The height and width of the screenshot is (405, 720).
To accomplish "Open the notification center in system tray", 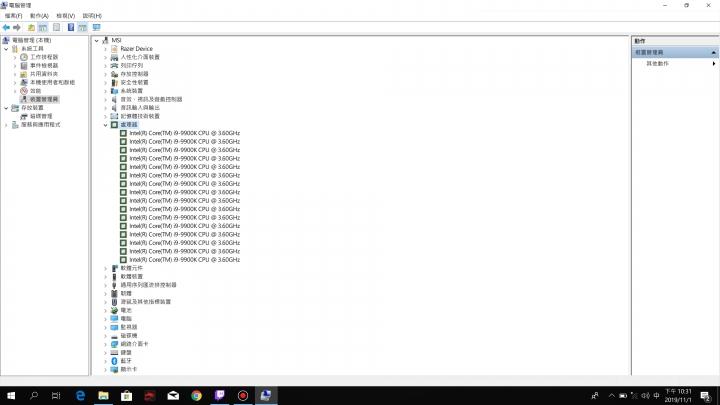I will point(706,395).
